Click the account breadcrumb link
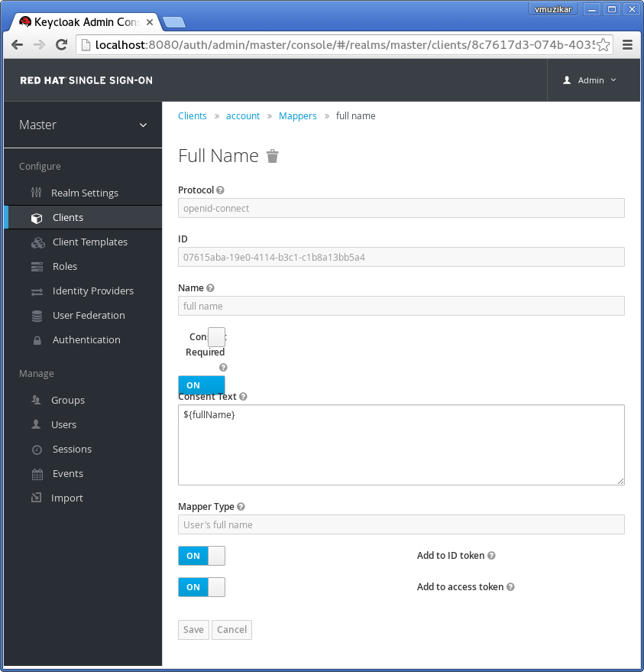 (x=243, y=115)
